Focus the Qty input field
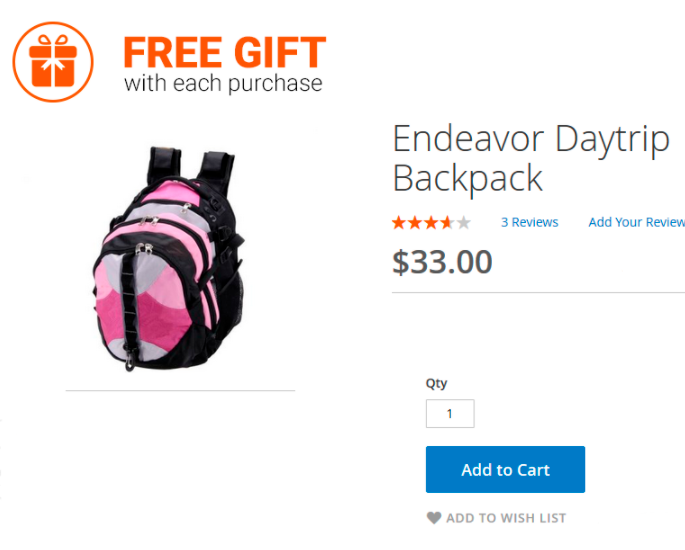This screenshot has height=550, width=685. pyautogui.click(x=450, y=413)
